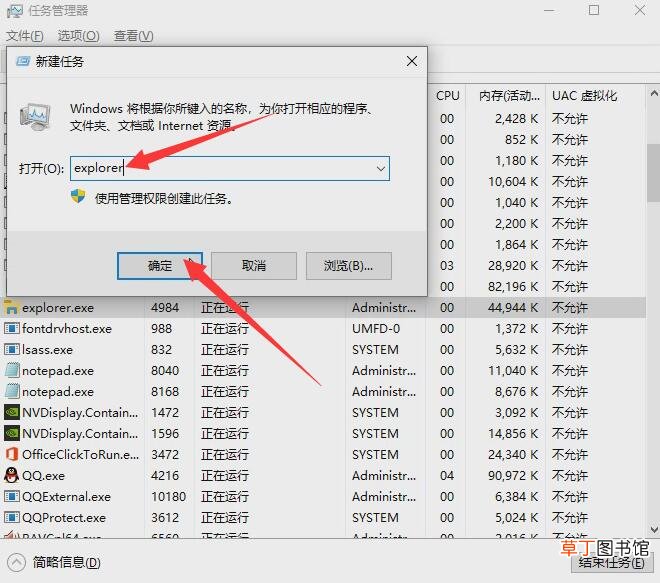Select the QQProtect.exe process name
Screen dimensions: 660x583
64,518
